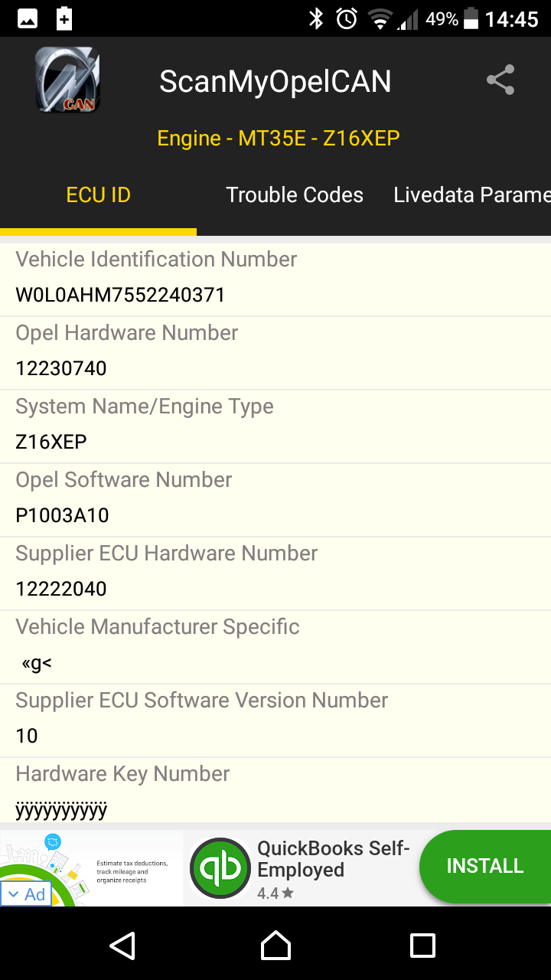Select the Opel Hardware Number entry
The image size is (551, 980).
pos(275,353)
